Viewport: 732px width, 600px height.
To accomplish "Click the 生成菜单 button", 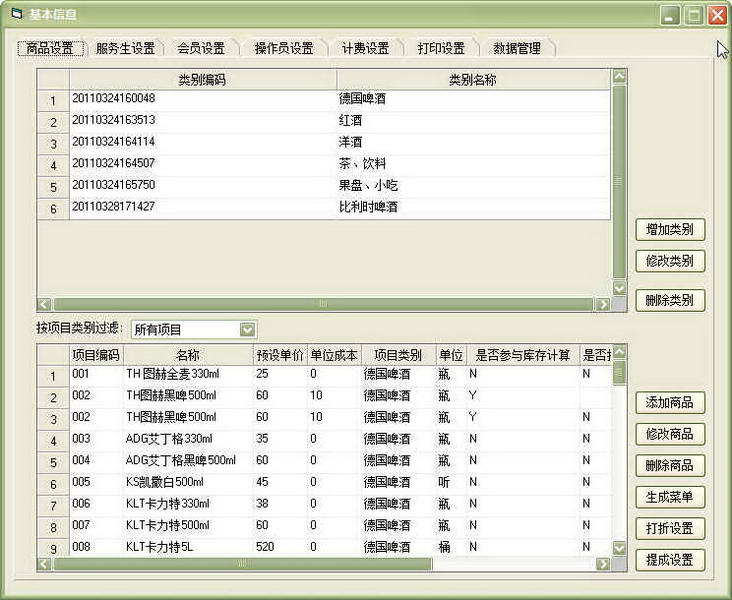I will [x=670, y=497].
